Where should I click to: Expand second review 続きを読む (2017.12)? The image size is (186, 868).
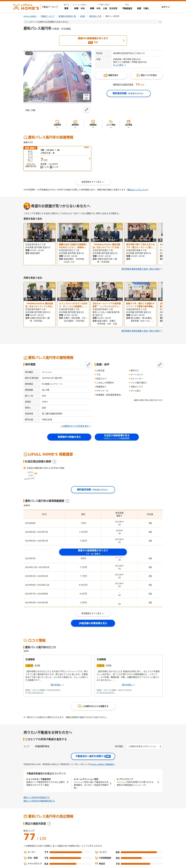[128, 685]
